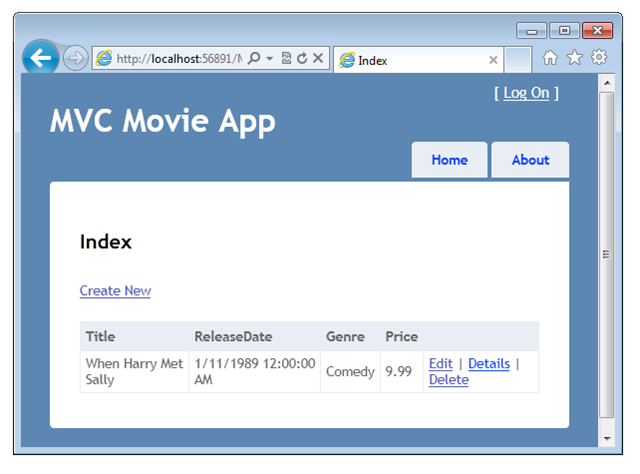The height and width of the screenshot is (474, 640).
Task: Open the Tools gear menu
Action: 599,58
